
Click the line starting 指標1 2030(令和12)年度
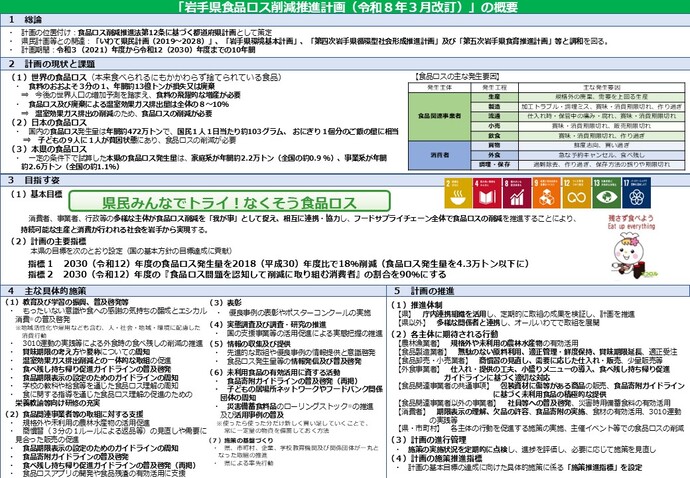278,264
